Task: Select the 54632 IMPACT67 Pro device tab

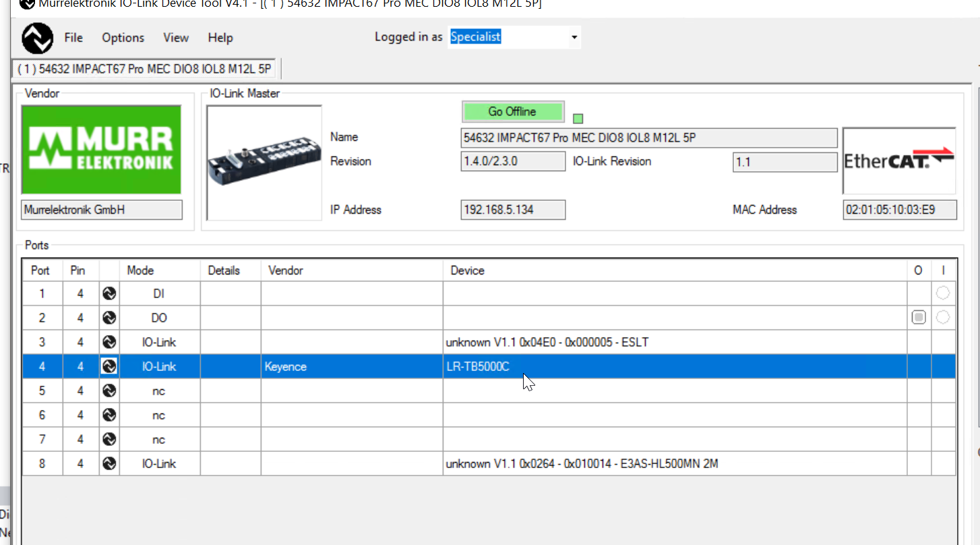Action: pos(144,69)
